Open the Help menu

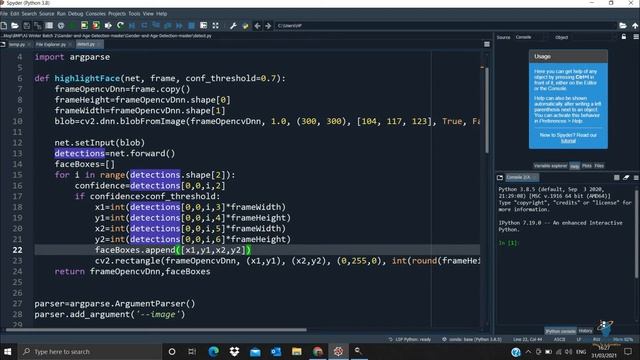162,13
